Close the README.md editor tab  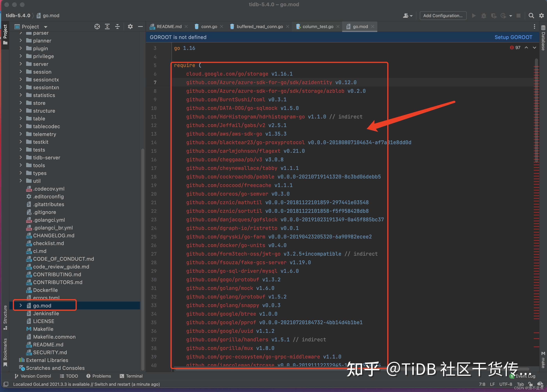(186, 26)
